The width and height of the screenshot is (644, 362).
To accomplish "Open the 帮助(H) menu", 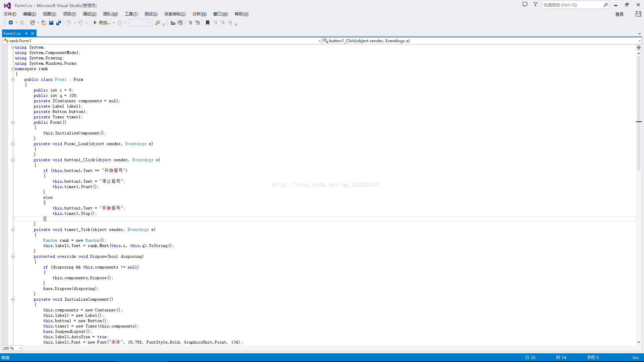I will click(x=241, y=14).
